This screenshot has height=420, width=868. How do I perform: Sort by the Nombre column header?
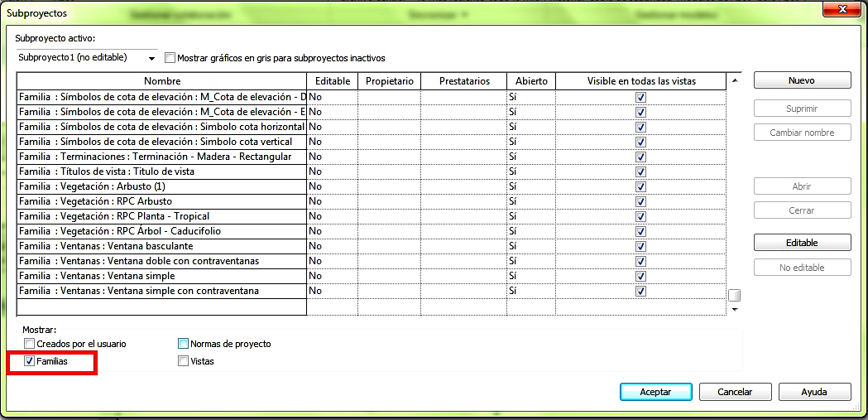pyautogui.click(x=161, y=81)
